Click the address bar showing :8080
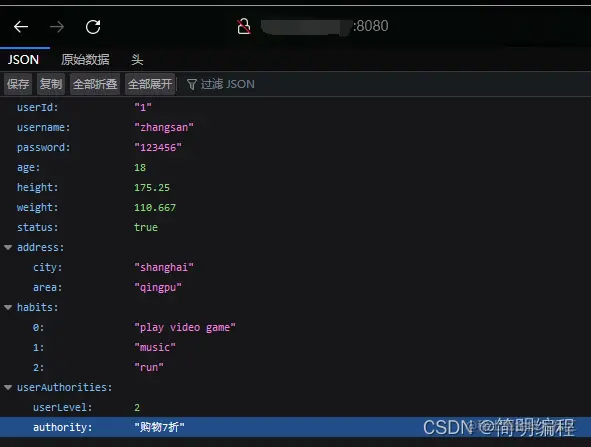 325,26
